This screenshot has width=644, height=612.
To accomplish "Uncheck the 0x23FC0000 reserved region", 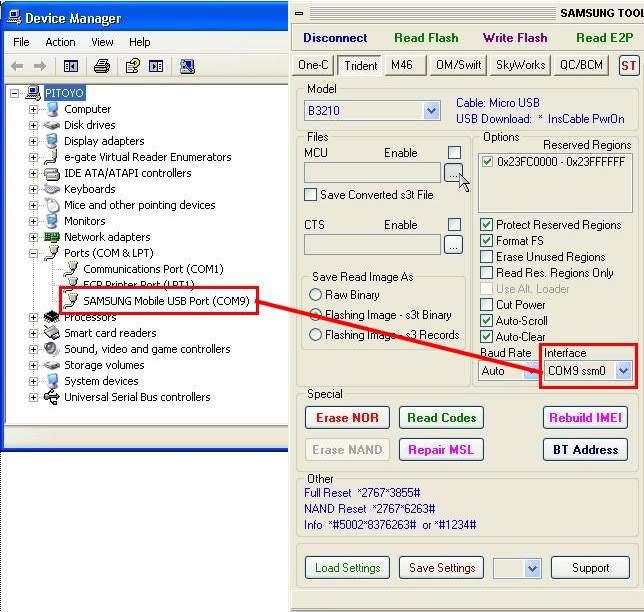I will [x=487, y=161].
